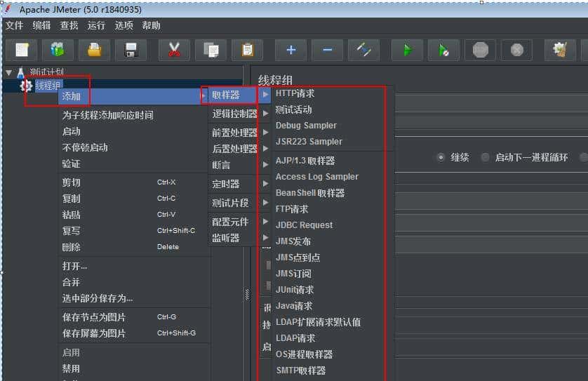The width and height of the screenshot is (588, 381).
Task: Collapse all nodes with the minus icon
Action: (328, 50)
